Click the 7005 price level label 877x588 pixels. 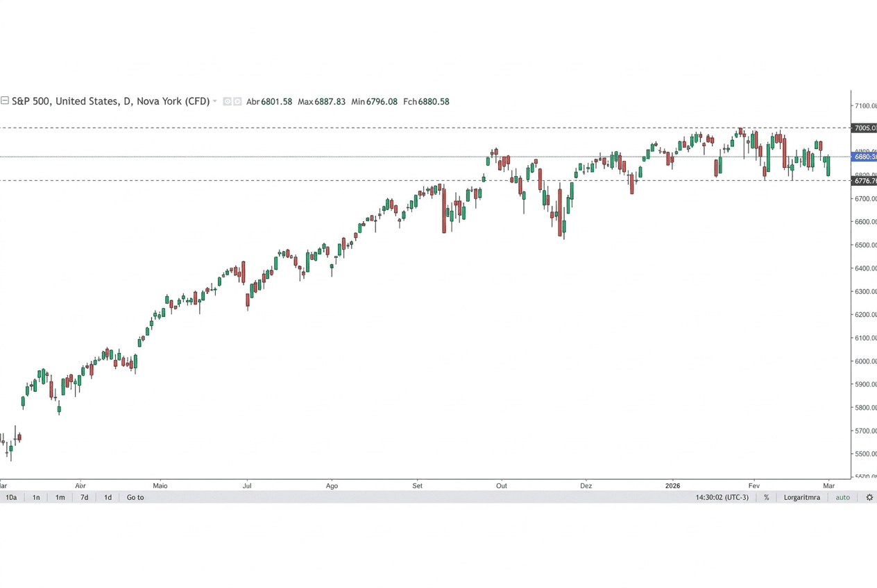point(865,128)
